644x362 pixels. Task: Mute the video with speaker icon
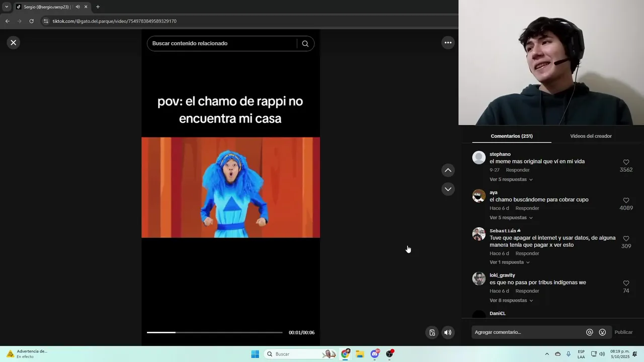tap(447, 332)
